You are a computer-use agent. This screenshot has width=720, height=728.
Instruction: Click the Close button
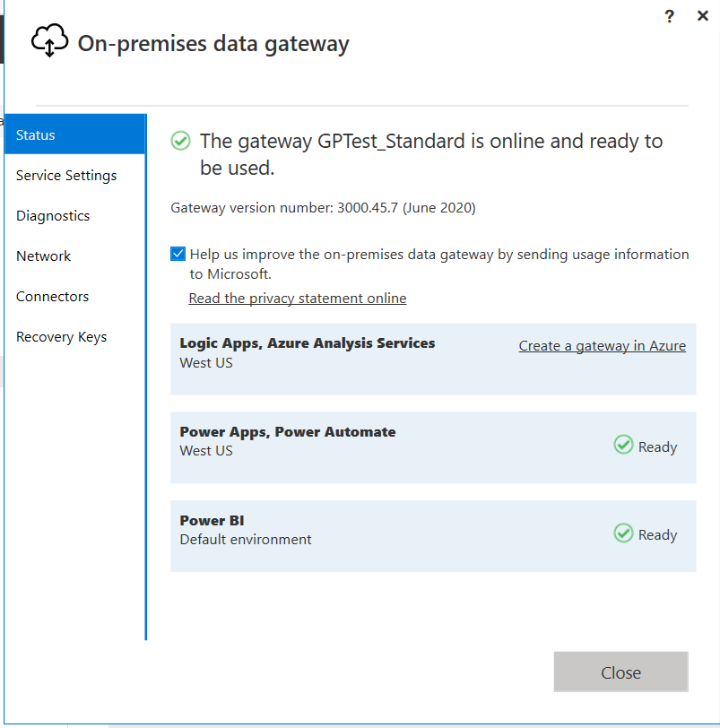pyautogui.click(x=620, y=672)
